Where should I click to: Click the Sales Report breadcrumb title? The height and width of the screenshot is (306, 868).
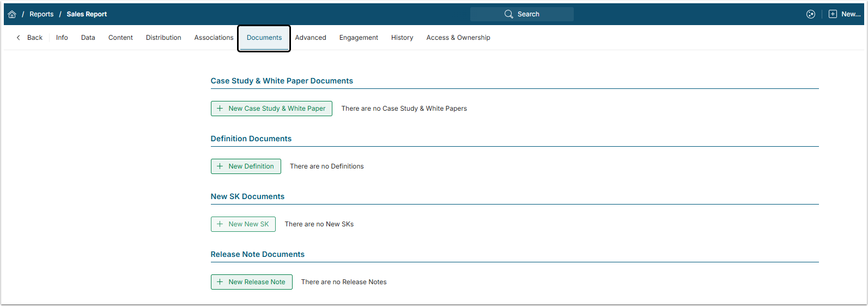[87, 14]
